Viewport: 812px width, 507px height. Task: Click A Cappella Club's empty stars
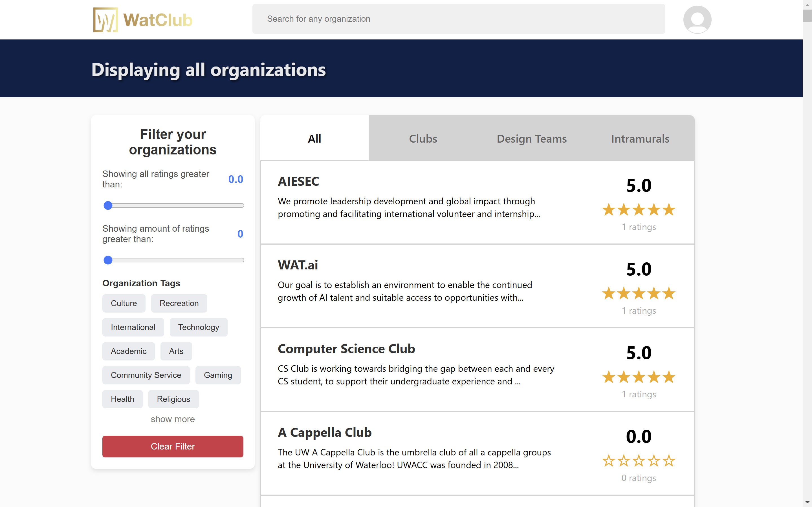click(639, 461)
